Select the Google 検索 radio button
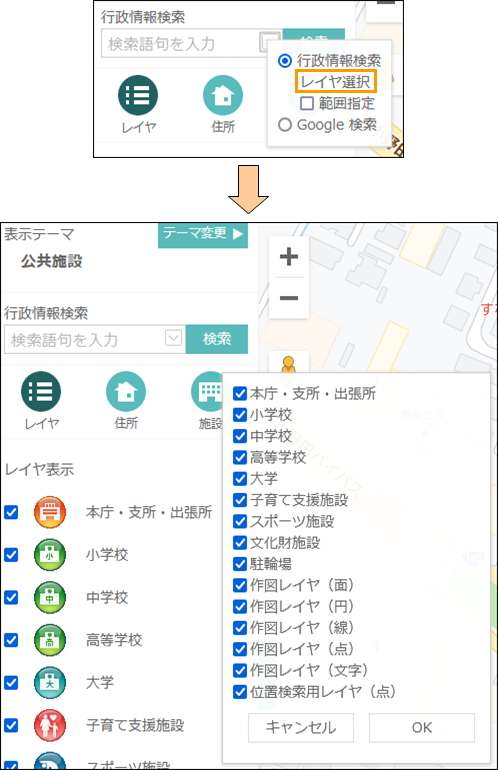The height and width of the screenshot is (770, 498). (x=285, y=125)
